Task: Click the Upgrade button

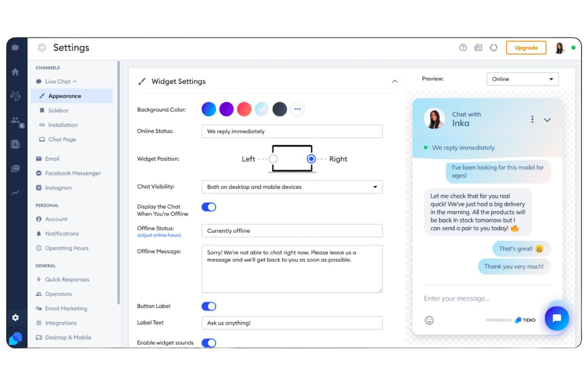Action: pos(526,48)
